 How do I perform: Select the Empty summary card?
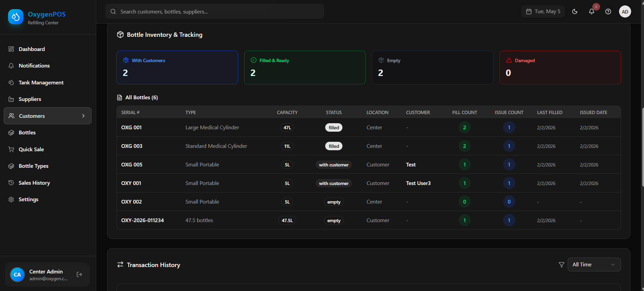tap(433, 68)
